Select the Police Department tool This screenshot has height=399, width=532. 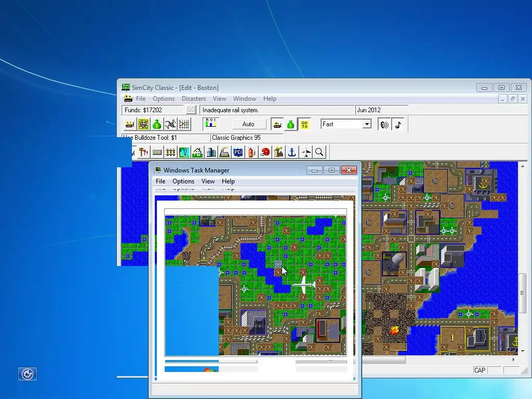tap(238, 152)
